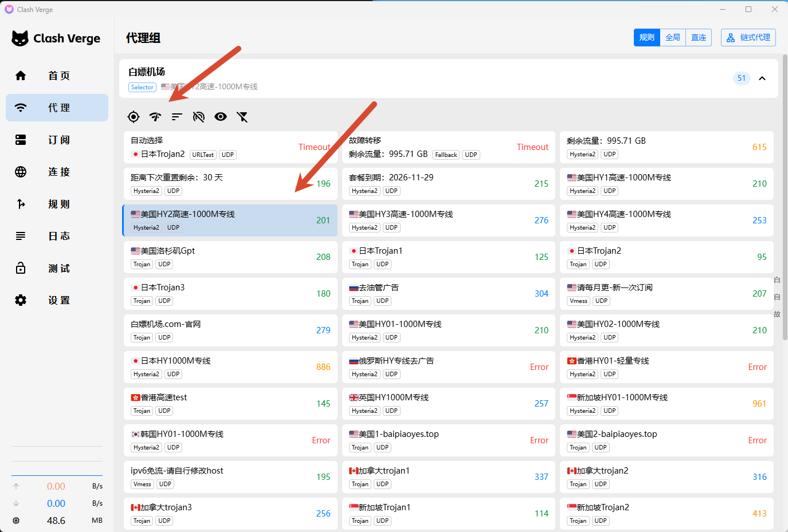
Task: Click the 51 node count badge
Action: pyautogui.click(x=742, y=78)
